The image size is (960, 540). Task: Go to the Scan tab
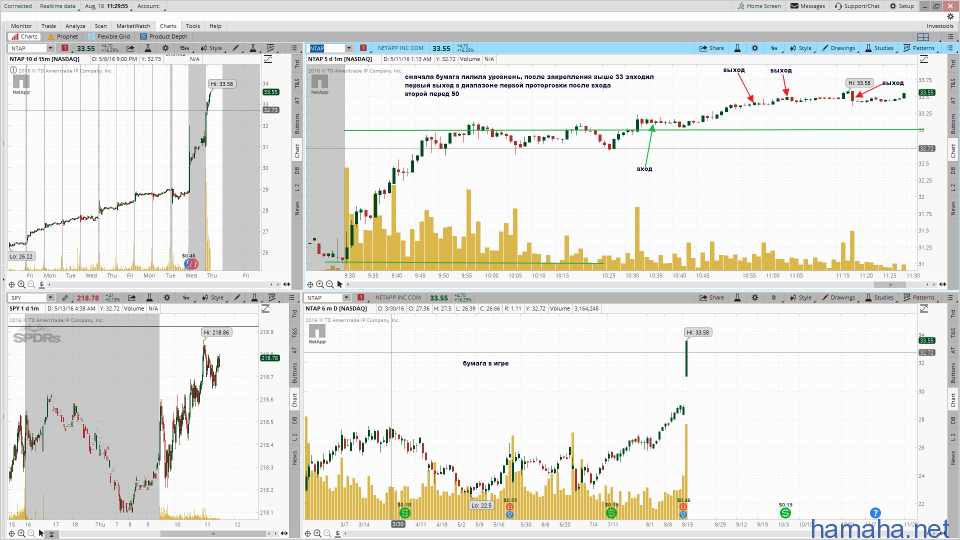[101, 26]
